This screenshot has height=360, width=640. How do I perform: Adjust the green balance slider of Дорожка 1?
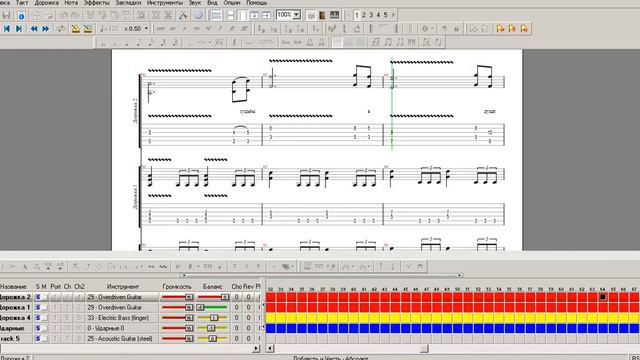212,307
